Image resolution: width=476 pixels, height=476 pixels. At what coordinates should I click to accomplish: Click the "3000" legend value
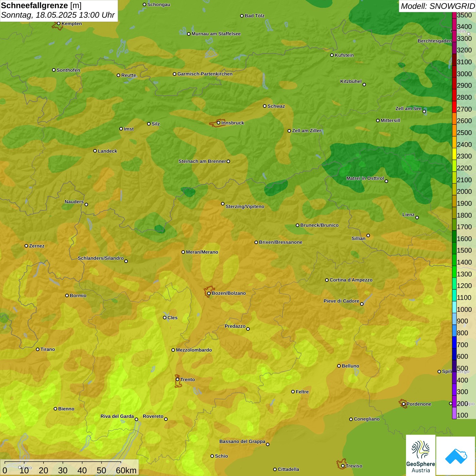(x=464, y=74)
